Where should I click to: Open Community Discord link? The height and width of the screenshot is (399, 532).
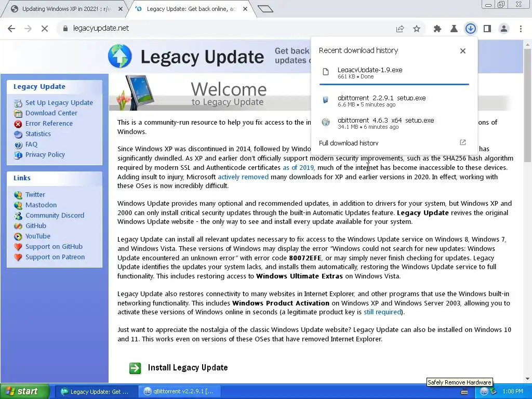click(55, 216)
